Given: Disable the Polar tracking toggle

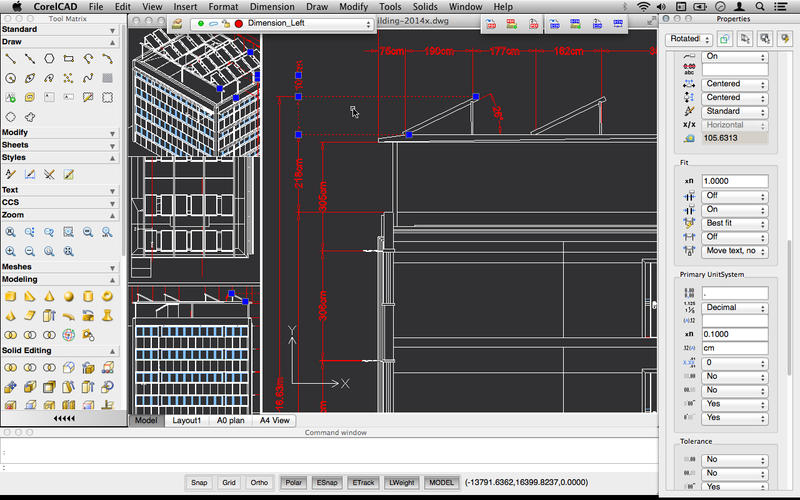Looking at the screenshot, I should tap(293, 483).
